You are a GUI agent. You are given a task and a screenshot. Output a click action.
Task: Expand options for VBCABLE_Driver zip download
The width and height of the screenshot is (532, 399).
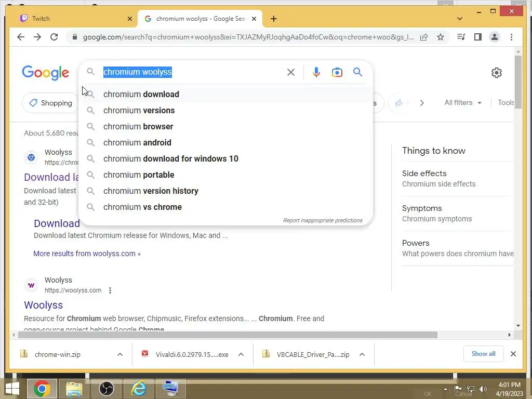[x=362, y=354]
